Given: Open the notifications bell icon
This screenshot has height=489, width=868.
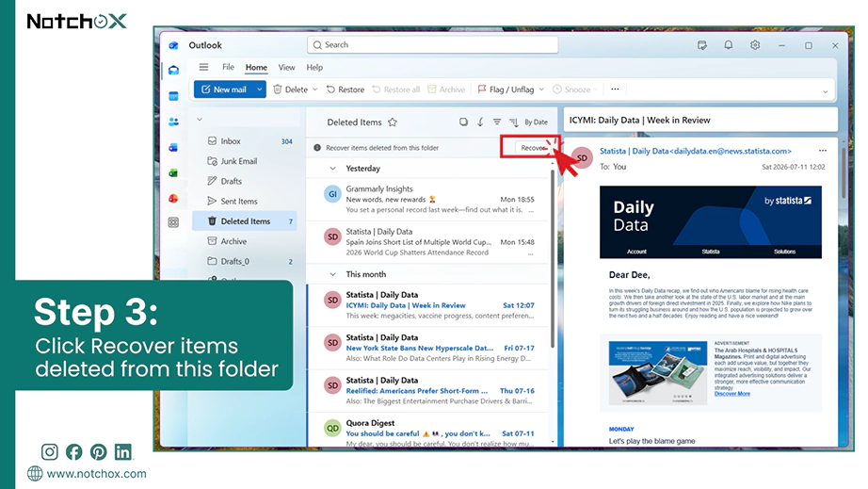Looking at the screenshot, I should click(729, 45).
